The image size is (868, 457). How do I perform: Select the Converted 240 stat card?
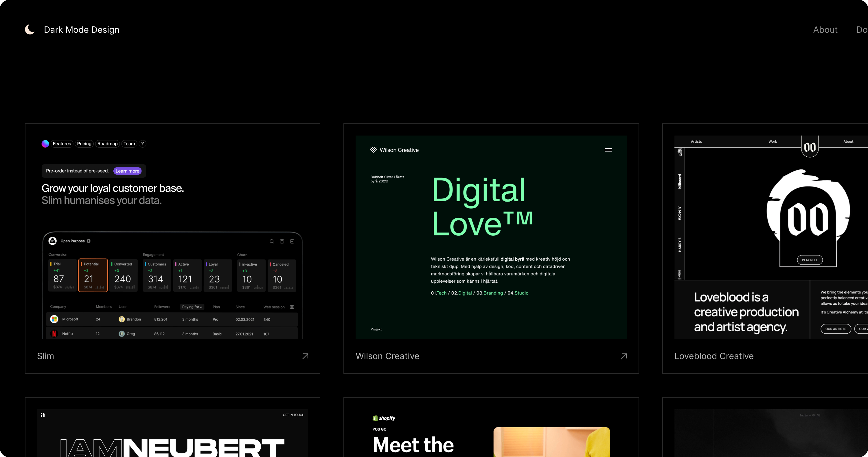click(123, 275)
